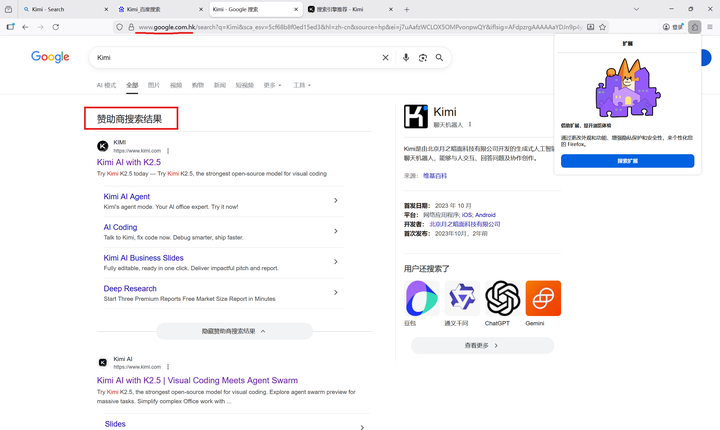The width and height of the screenshot is (720, 430).
Task: Open the Firefox hamburger menu
Action: [710, 27]
